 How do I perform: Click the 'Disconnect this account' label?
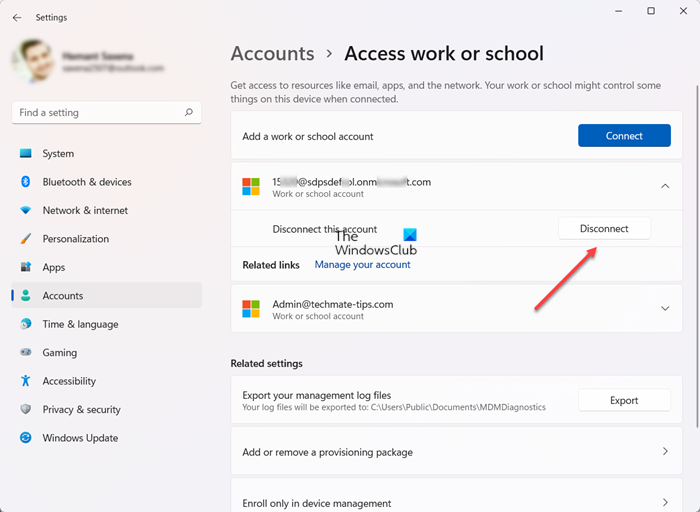pos(325,229)
